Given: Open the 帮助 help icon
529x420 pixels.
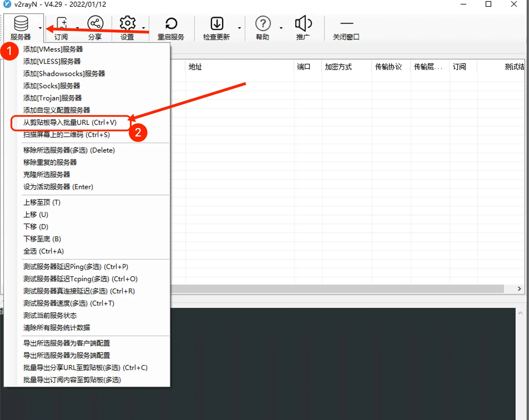Looking at the screenshot, I should click(263, 28).
